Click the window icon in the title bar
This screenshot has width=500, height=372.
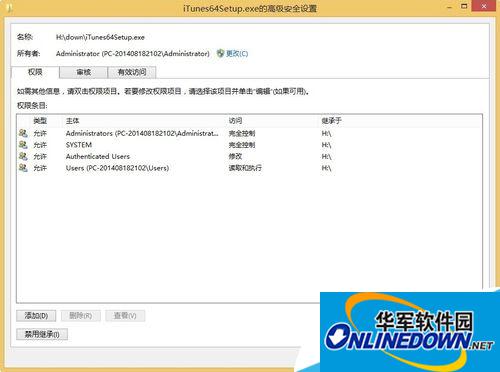9,7
